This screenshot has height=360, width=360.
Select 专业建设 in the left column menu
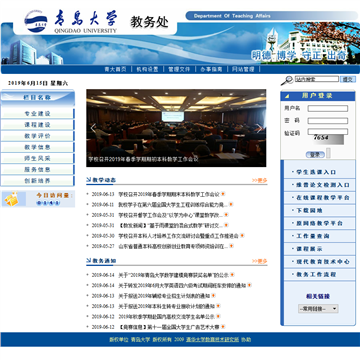click(37, 114)
